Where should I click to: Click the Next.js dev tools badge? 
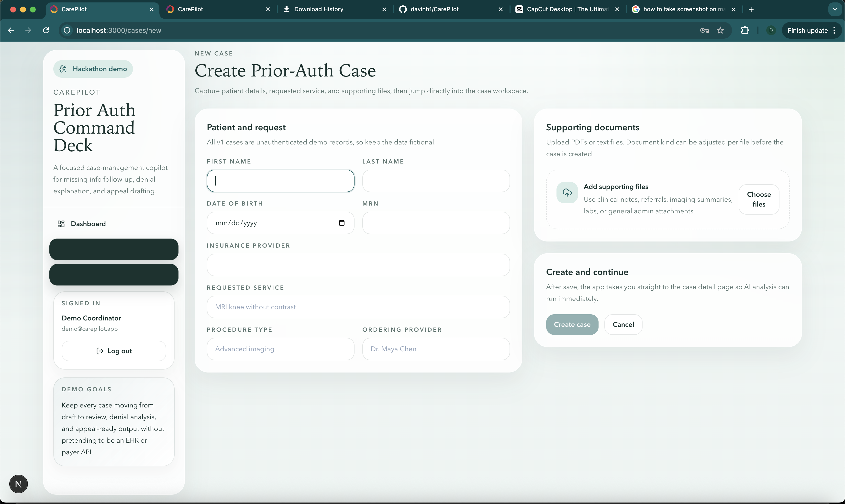18,484
